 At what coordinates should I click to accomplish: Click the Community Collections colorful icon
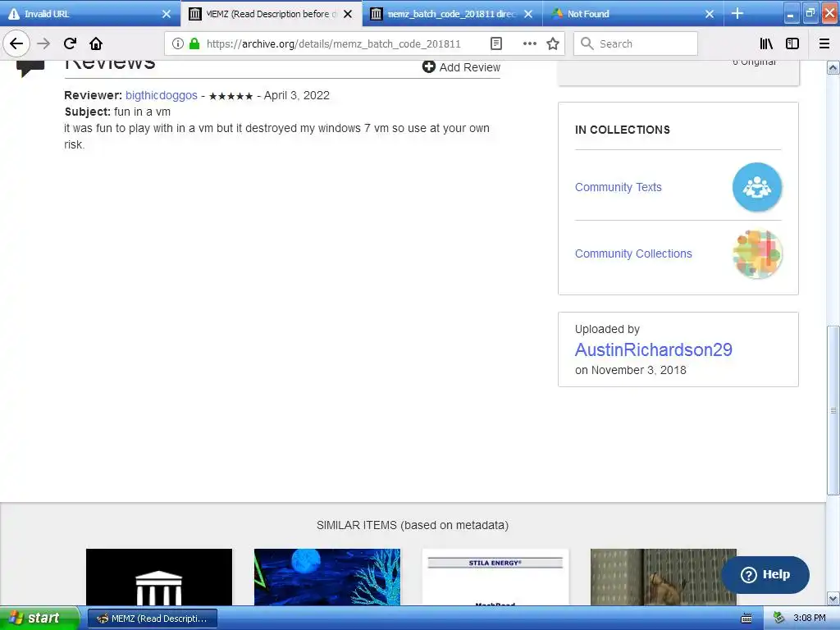pos(757,253)
